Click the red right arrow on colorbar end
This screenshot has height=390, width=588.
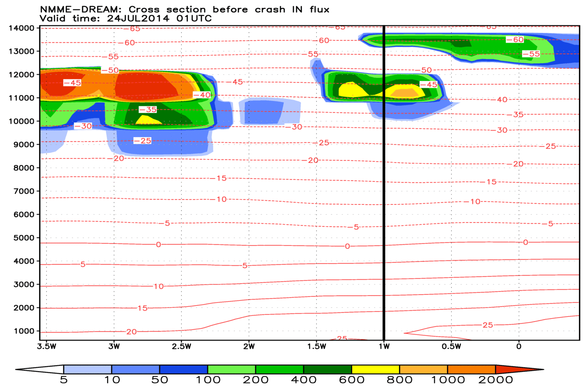[518, 369]
